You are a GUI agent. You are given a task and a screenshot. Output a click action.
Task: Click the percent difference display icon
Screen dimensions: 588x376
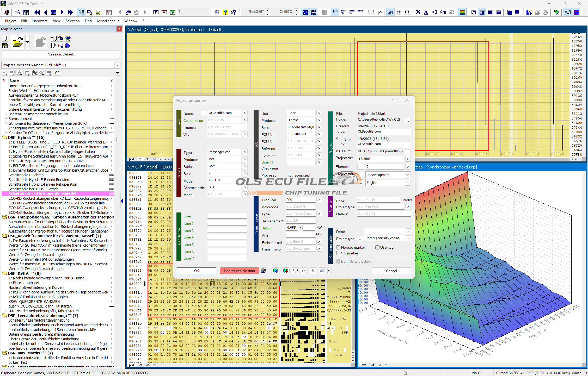click(418, 12)
